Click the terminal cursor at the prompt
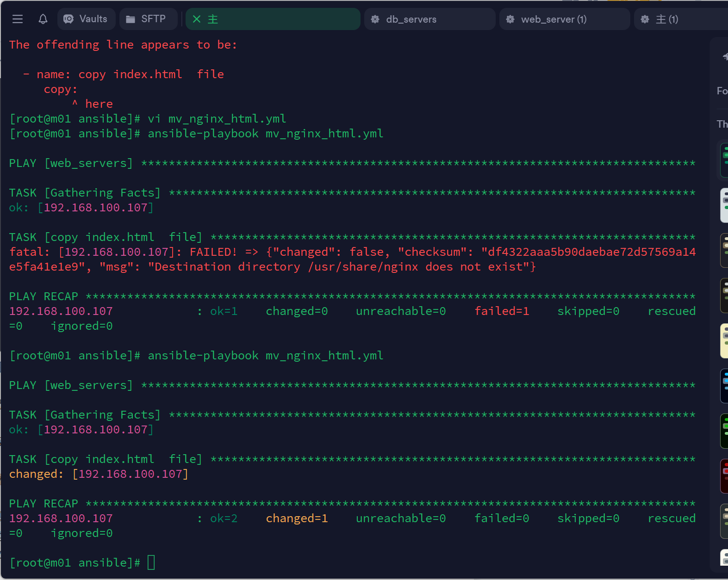Viewport: 728px width, 580px height. pyautogui.click(x=151, y=562)
